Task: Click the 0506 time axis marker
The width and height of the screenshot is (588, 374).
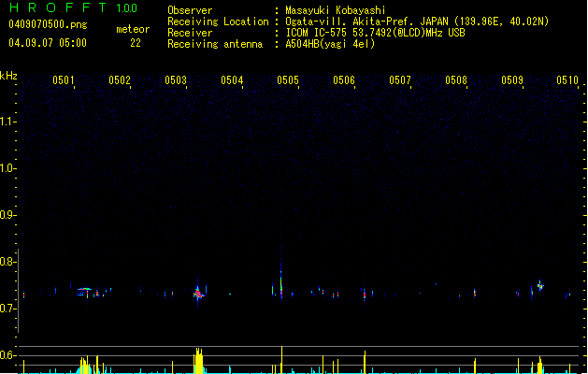Action: [344, 80]
